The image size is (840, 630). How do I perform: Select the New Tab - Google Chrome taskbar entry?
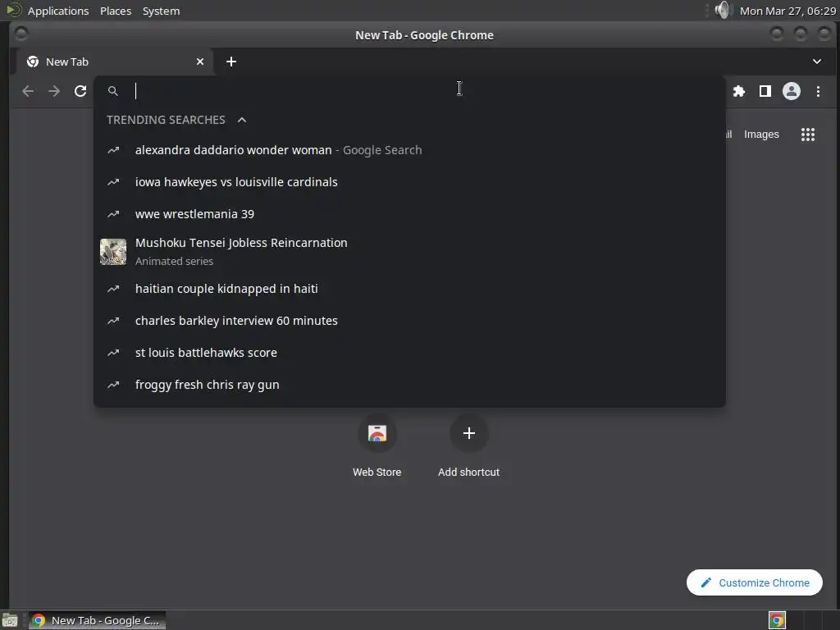coord(97,620)
